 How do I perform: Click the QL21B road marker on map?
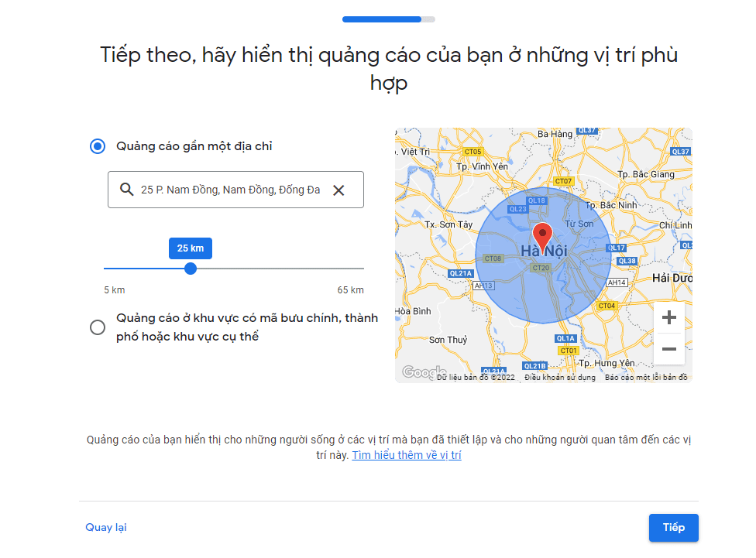coord(534,366)
